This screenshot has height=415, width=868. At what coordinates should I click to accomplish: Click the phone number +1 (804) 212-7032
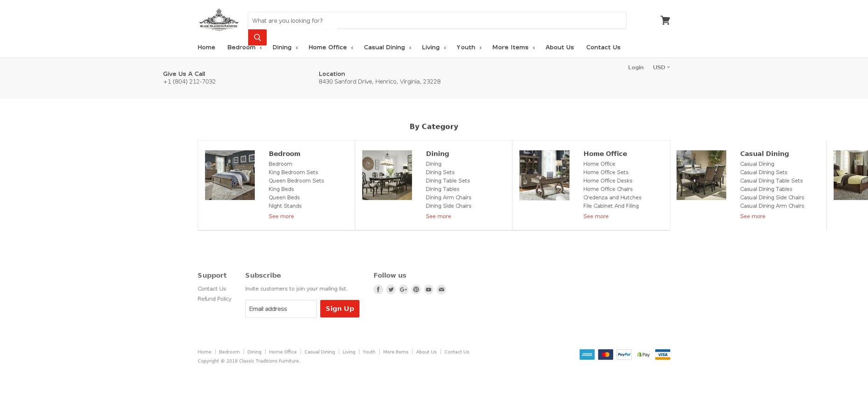(189, 82)
